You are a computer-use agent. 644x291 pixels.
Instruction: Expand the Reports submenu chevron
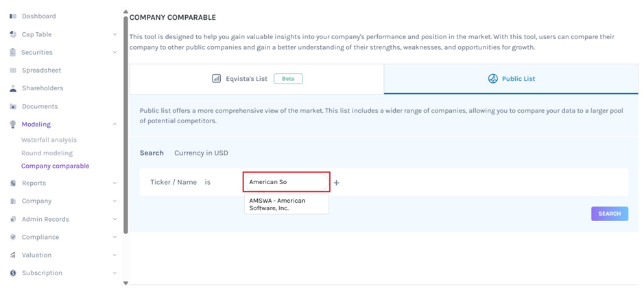[x=115, y=184]
